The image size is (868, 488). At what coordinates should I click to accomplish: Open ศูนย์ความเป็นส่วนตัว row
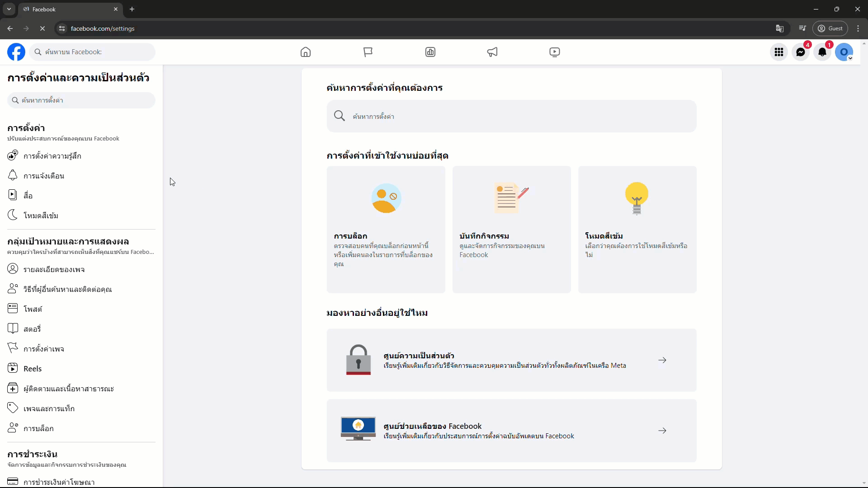[512, 360]
